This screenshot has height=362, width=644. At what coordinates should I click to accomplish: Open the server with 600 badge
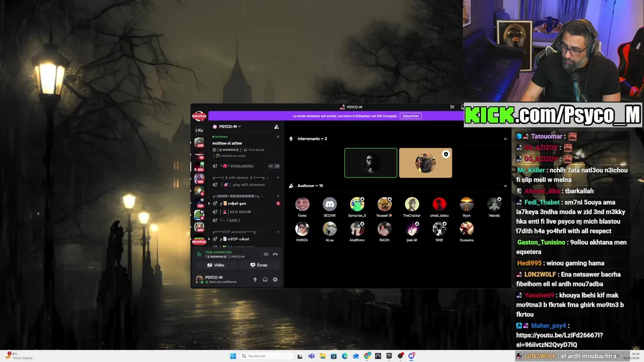(x=199, y=227)
